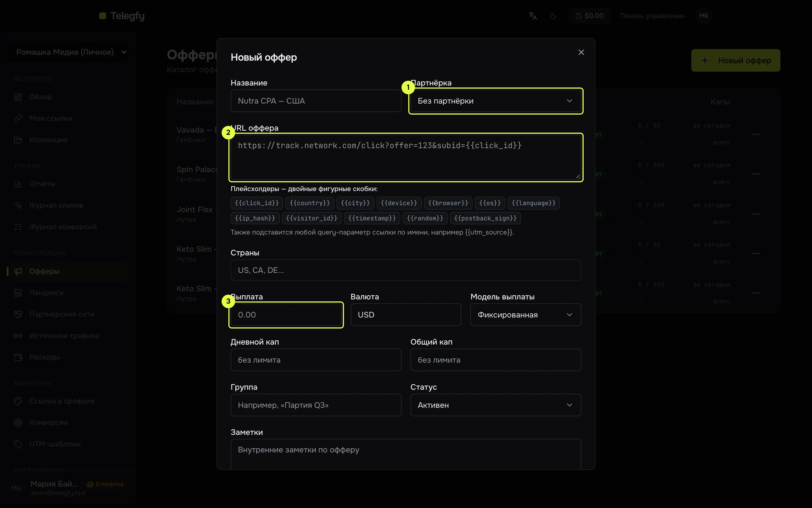Open the Модель выплаты dropdown
Viewport: 812px width, 508px height.
point(526,315)
